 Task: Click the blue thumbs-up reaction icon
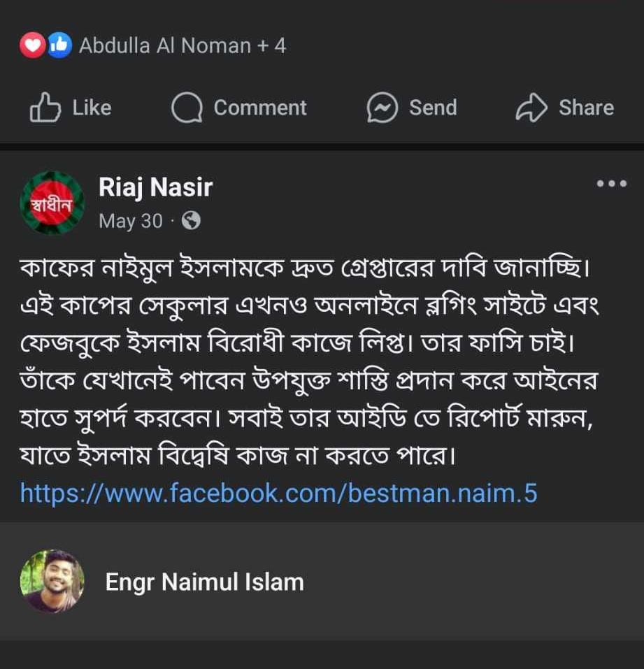click(59, 46)
